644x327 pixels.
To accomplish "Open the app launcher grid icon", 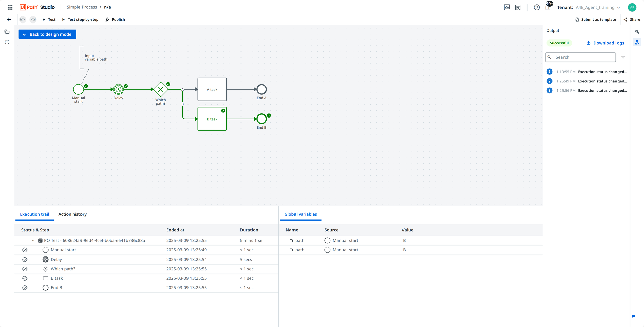I will 10,7.
